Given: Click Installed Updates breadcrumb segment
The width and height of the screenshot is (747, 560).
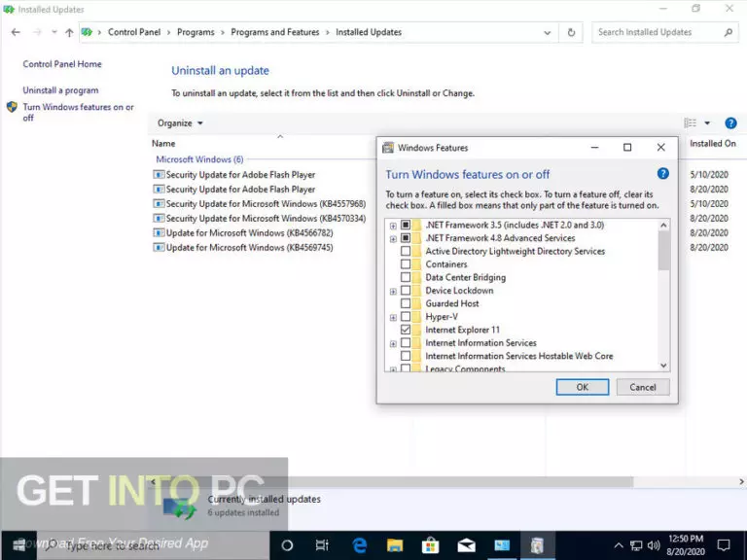Looking at the screenshot, I should 369,32.
